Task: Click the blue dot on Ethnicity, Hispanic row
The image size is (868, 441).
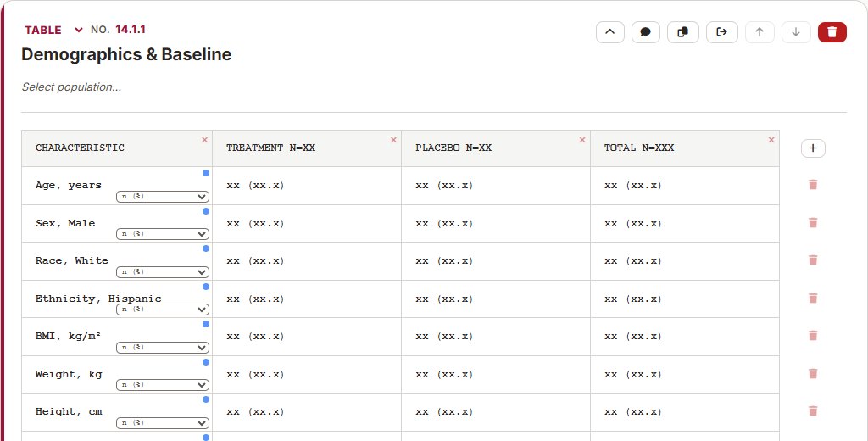Action: coord(206,287)
